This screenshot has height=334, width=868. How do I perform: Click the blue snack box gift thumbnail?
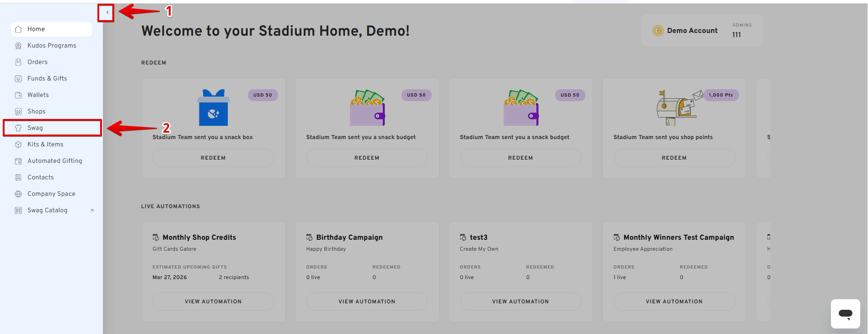click(x=213, y=108)
